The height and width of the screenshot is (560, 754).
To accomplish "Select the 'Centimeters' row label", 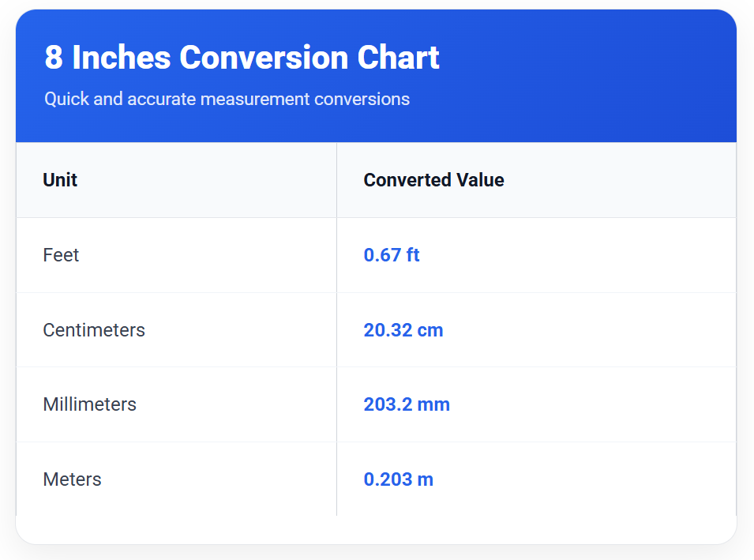I will pos(94,330).
